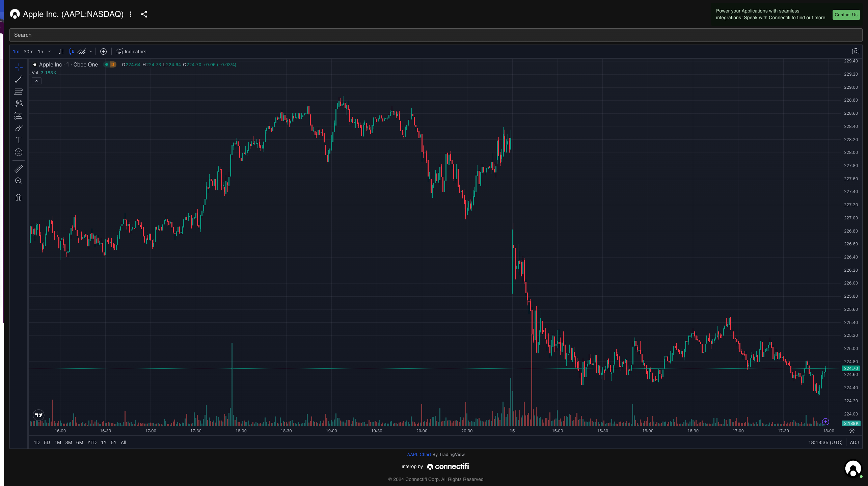Open the Indicators dialog
The width and height of the screenshot is (868, 486).
click(131, 51)
